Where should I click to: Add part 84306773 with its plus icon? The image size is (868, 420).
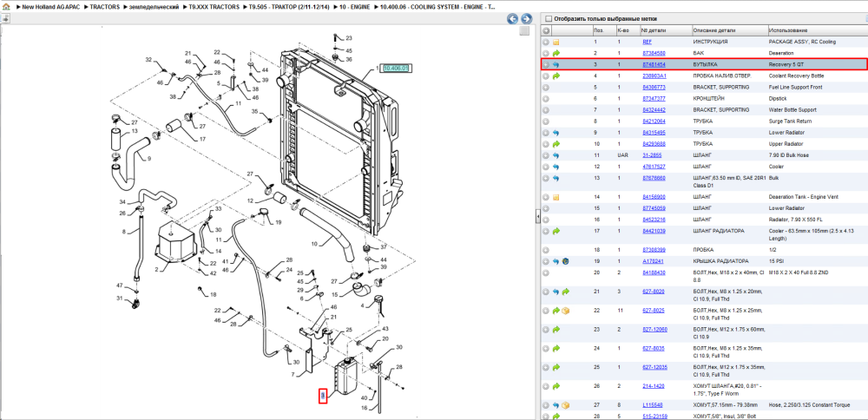pos(546,88)
